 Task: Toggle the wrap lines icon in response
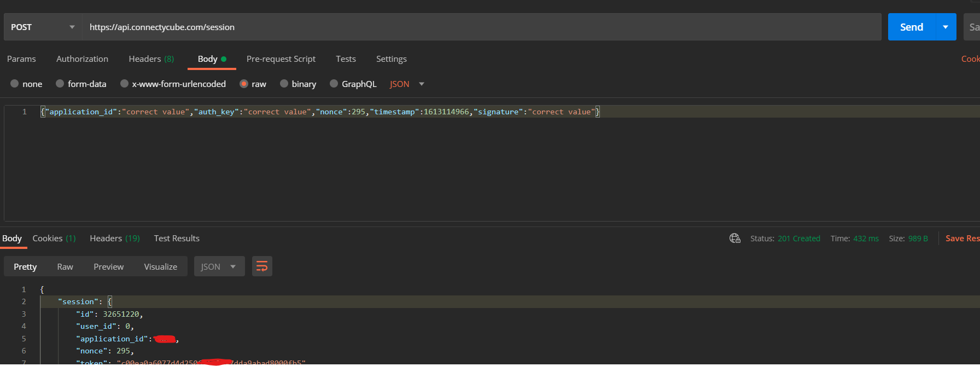click(x=262, y=266)
